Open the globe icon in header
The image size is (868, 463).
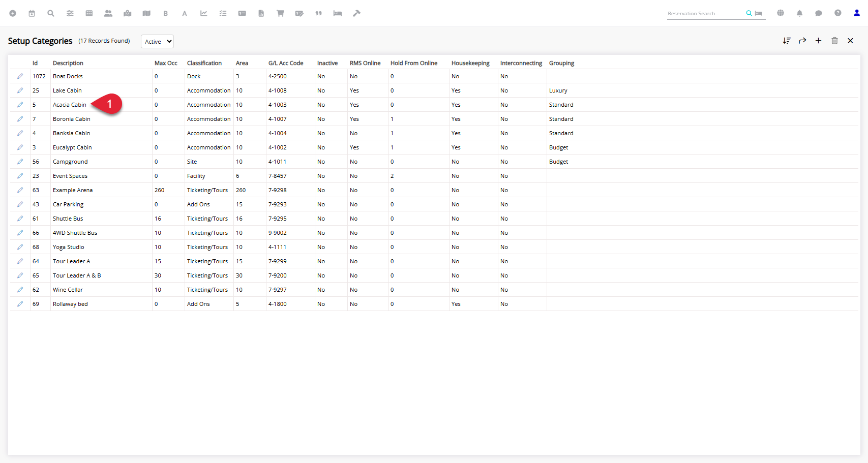(781, 13)
